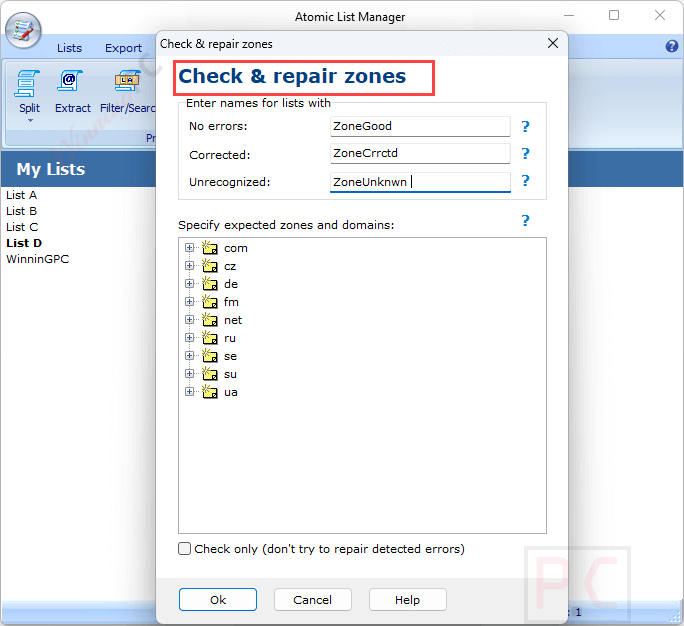Maximize the Atomic List Manager window
Viewport: 684px width, 626px height.
point(614,16)
